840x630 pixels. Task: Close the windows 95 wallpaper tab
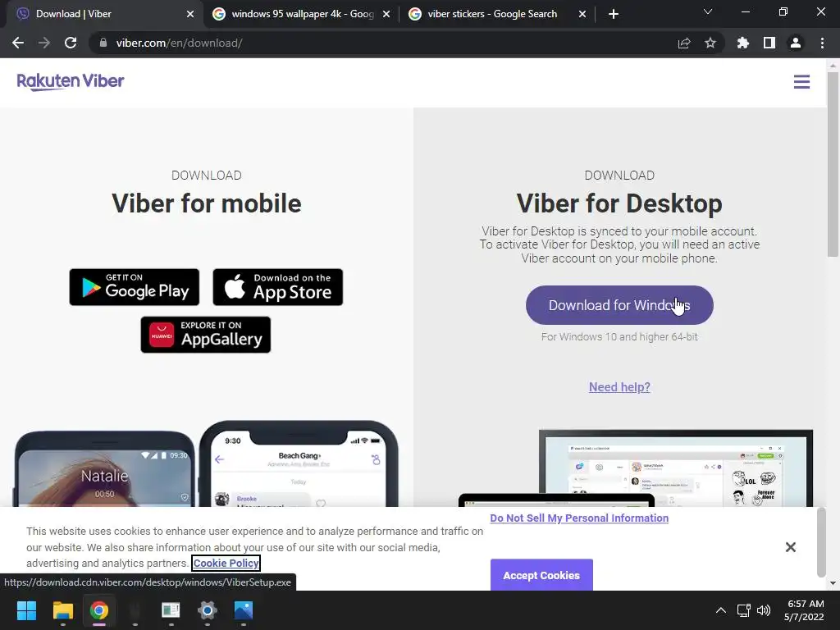pos(386,14)
